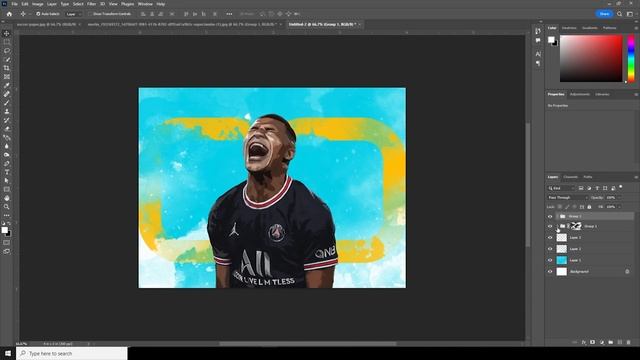640x360 pixels.
Task: Click the Gradients panel tab
Action: pos(589,28)
